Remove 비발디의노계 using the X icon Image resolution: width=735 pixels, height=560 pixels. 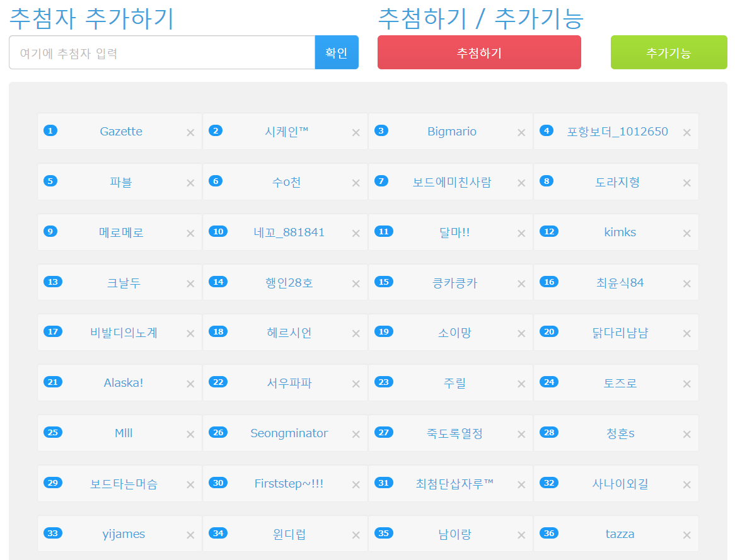click(x=190, y=334)
